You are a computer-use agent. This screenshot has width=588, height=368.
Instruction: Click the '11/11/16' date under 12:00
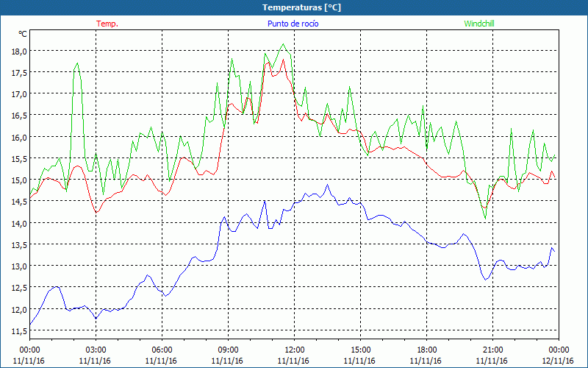point(293,361)
